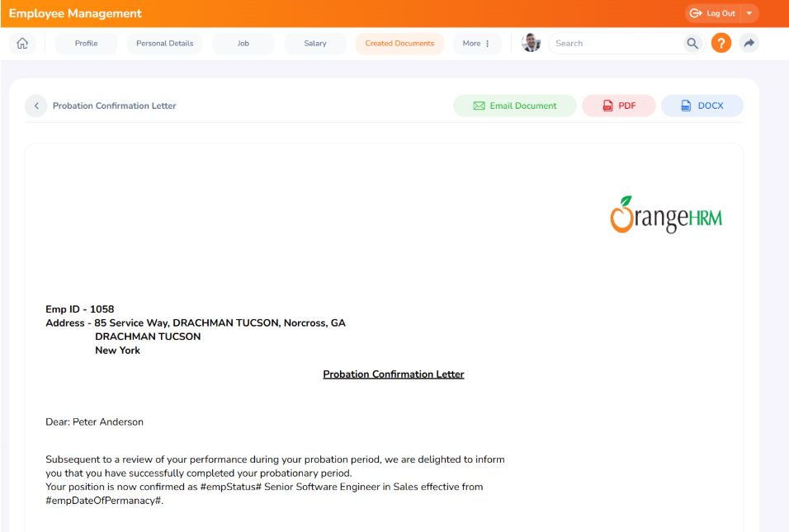Open the More menu
The height and width of the screenshot is (532, 789).
477,44
